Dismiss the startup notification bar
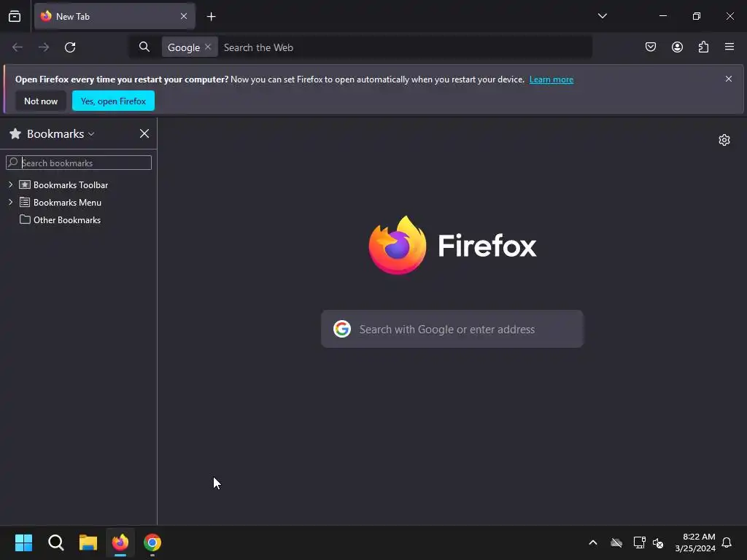 coord(729,79)
